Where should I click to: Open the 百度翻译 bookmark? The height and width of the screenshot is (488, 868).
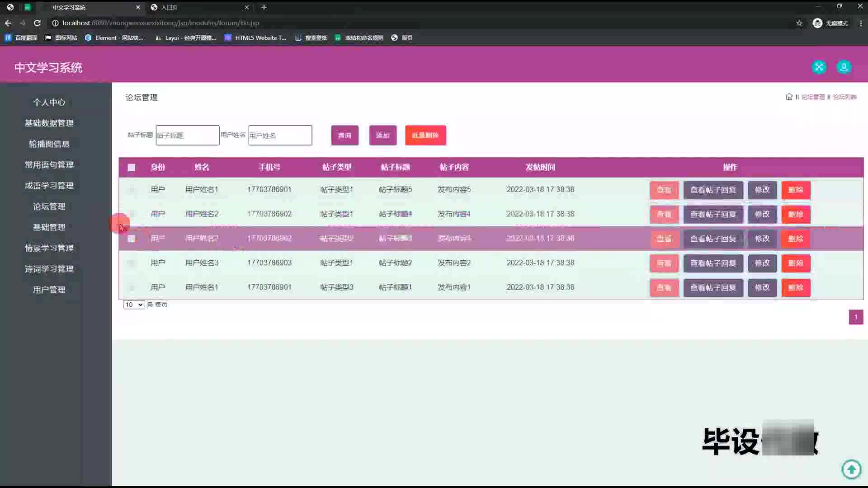(x=21, y=38)
